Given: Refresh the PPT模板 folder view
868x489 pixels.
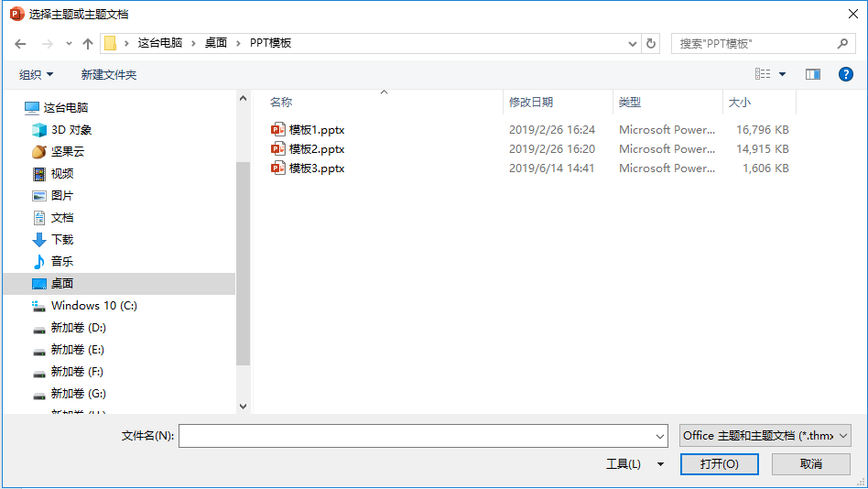Looking at the screenshot, I should [x=651, y=44].
